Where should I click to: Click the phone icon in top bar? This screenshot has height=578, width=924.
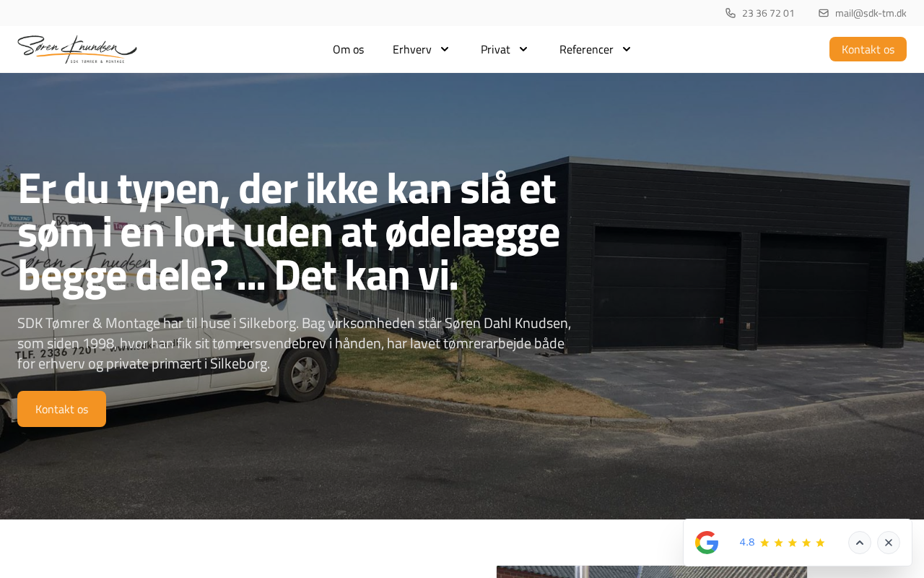[731, 13]
